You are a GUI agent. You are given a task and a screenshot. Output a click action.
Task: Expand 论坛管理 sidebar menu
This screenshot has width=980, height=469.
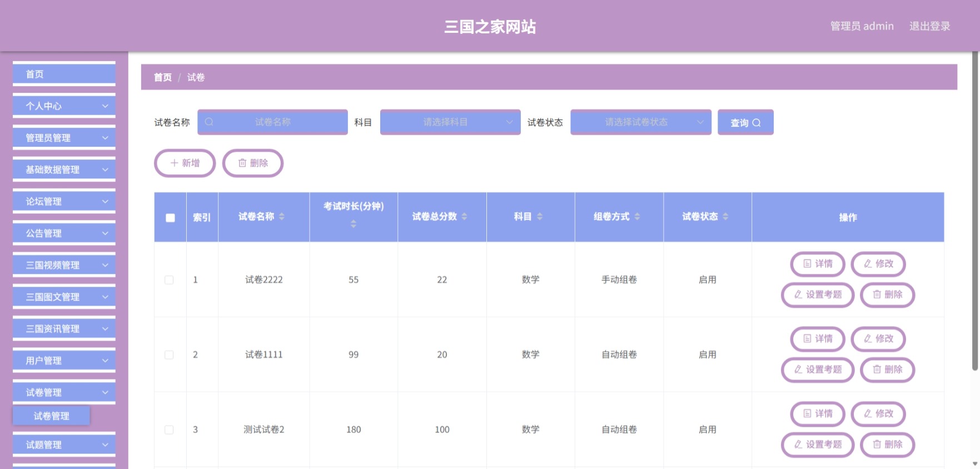(64, 201)
